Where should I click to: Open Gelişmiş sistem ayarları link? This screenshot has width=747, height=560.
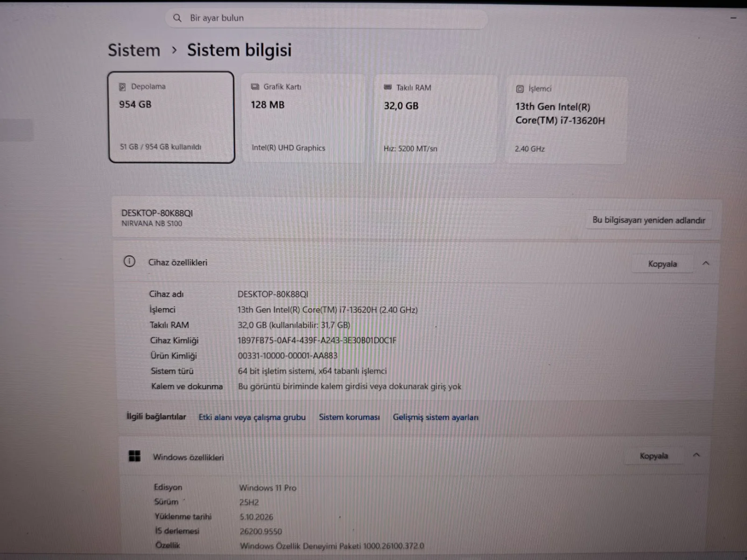pyautogui.click(x=435, y=417)
